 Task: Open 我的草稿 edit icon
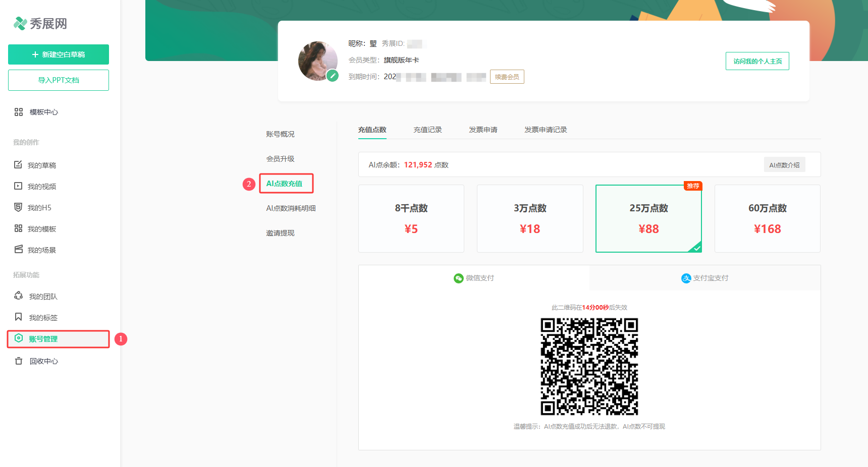point(18,165)
